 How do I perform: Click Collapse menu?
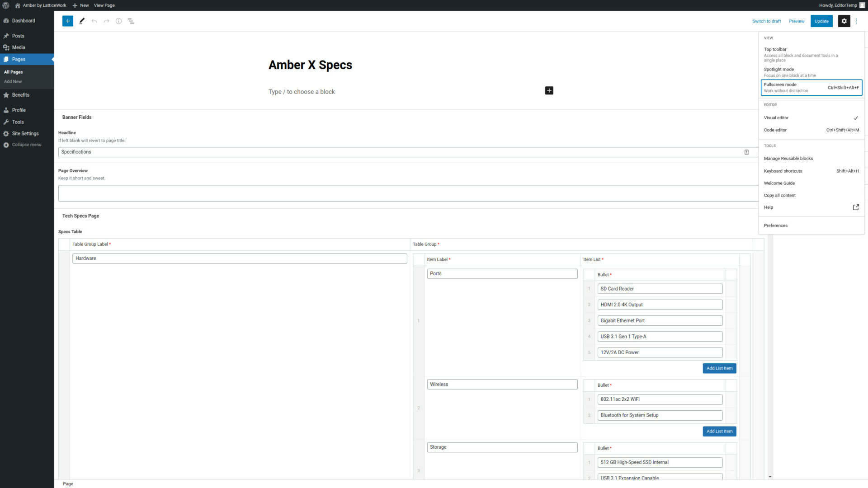[26, 145]
